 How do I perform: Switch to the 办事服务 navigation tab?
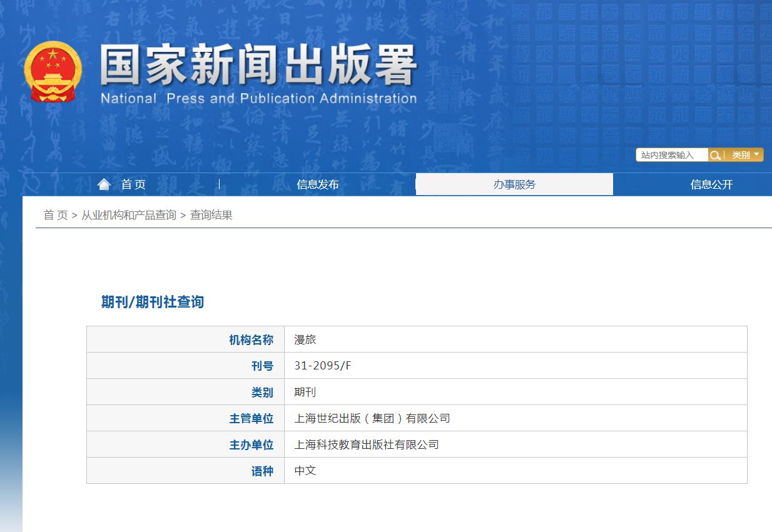pos(514,184)
